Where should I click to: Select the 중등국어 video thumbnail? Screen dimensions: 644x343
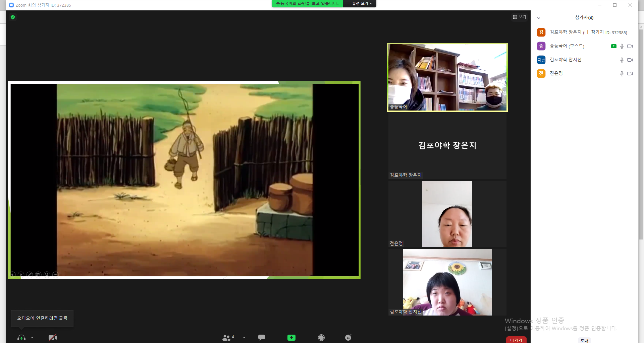tap(447, 77)
